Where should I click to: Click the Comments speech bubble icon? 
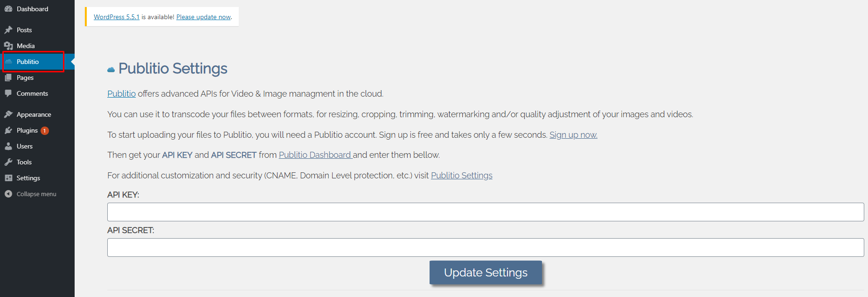[x=8, y=93]
